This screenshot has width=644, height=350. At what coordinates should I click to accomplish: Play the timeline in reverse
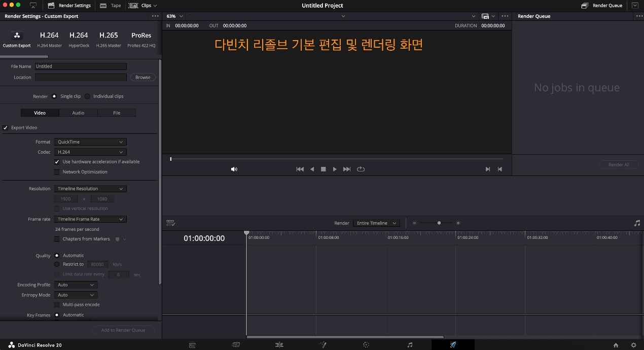point(312,169)
